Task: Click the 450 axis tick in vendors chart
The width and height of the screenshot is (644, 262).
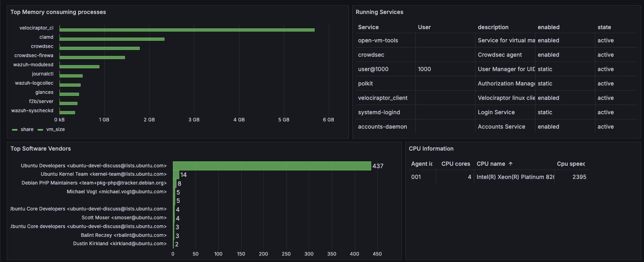Action: 377,254
